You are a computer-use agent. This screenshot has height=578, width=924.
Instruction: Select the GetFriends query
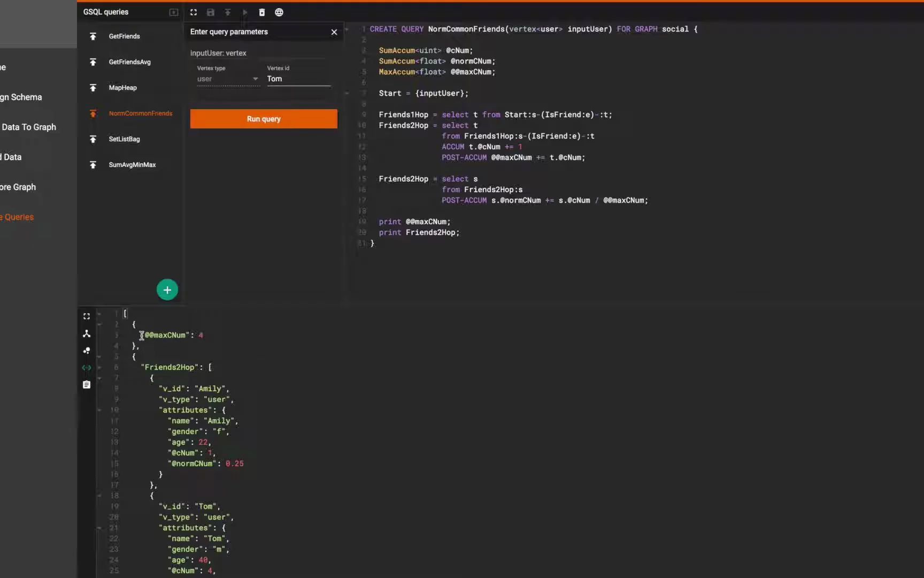pos(124,36)
